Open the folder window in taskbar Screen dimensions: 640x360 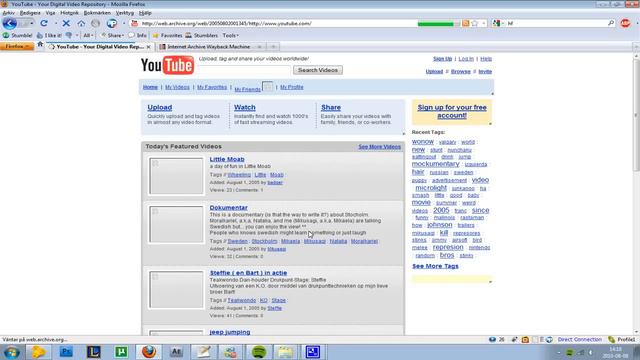coord(286,352)
